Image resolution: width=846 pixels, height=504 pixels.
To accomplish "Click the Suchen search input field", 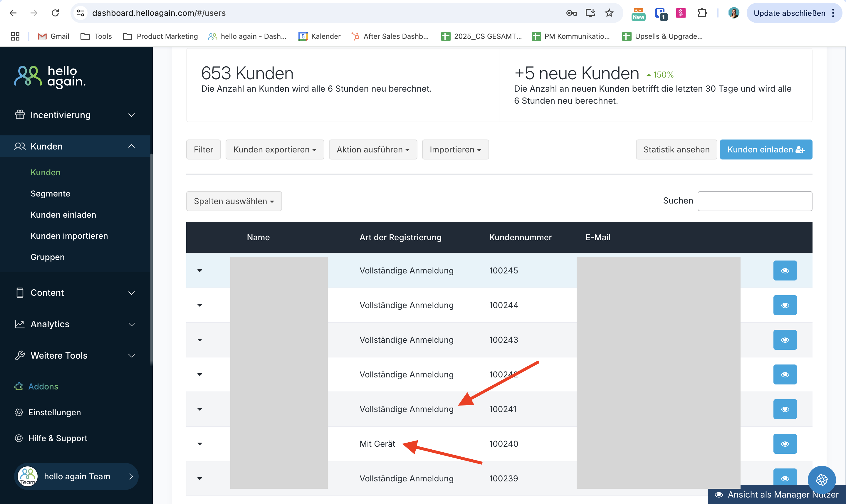I will 755,201.
